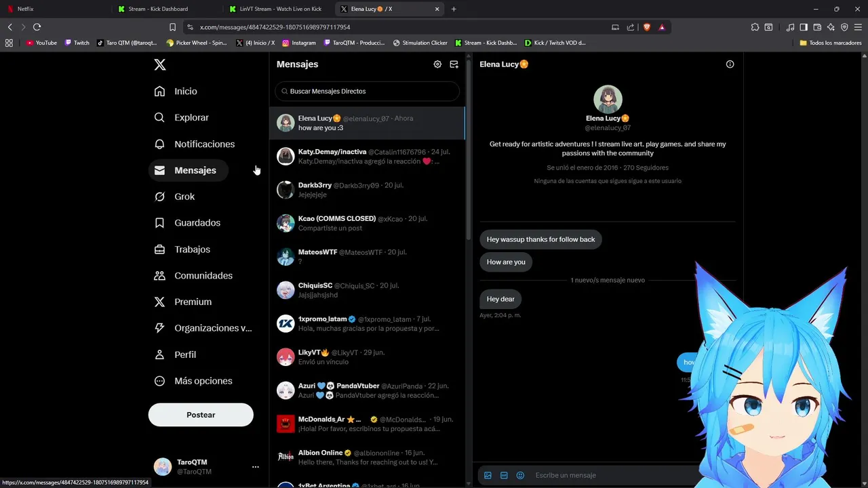Open Brave Wallet icon

point(817,27)
